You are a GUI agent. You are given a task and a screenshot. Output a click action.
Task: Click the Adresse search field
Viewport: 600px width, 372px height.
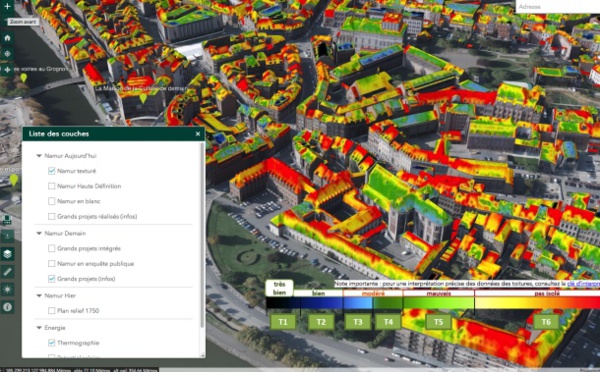pos(558,7)
